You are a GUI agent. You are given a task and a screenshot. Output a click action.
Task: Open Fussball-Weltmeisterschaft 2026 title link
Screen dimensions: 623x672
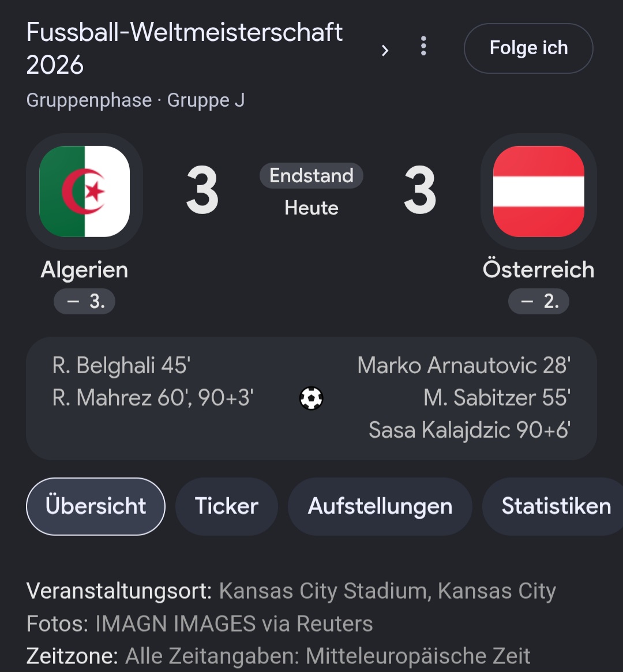click(x=184, y=48)
